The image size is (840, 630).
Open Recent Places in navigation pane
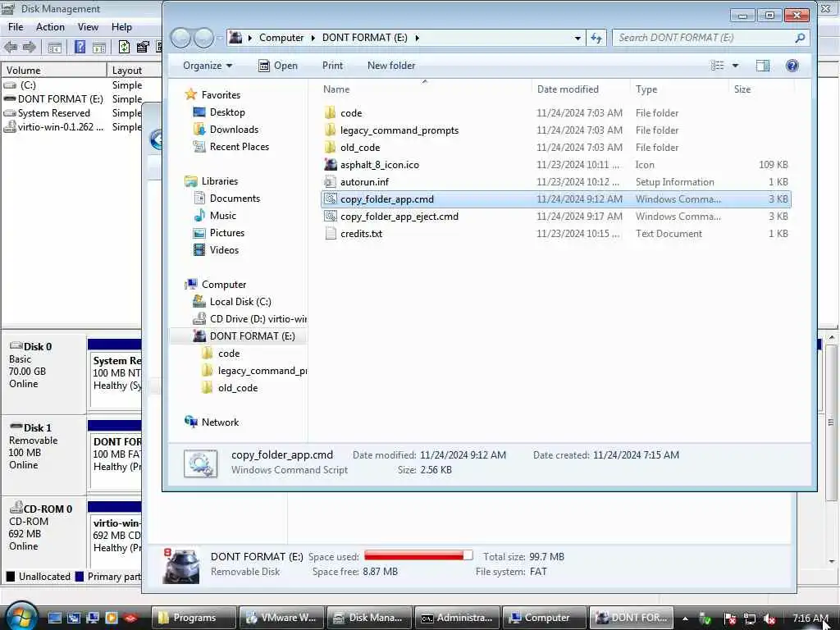pyautogui.click(x=239, y=146)
